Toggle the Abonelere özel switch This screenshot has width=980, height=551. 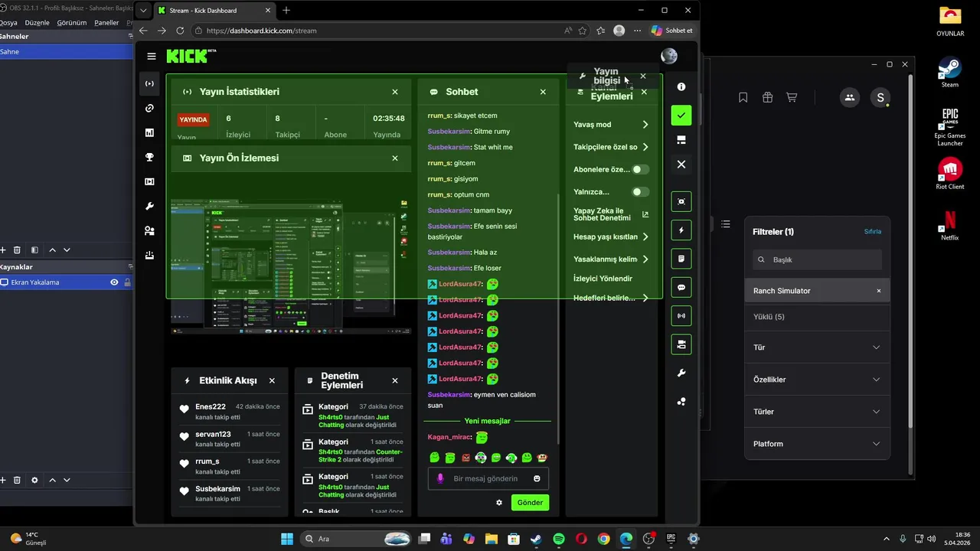(x=640, y=169)
